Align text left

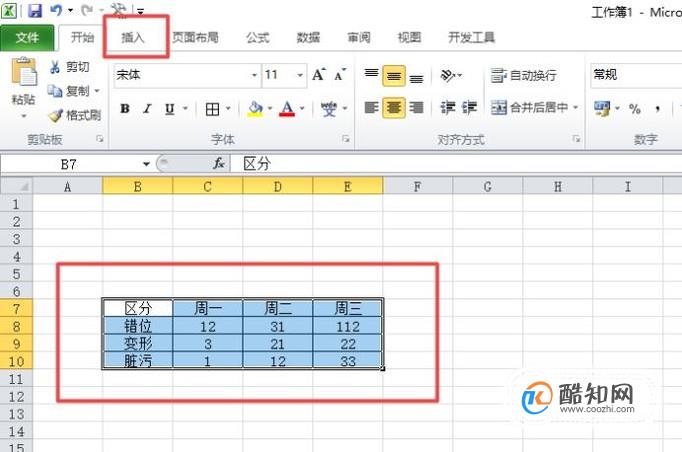(371, 107)
